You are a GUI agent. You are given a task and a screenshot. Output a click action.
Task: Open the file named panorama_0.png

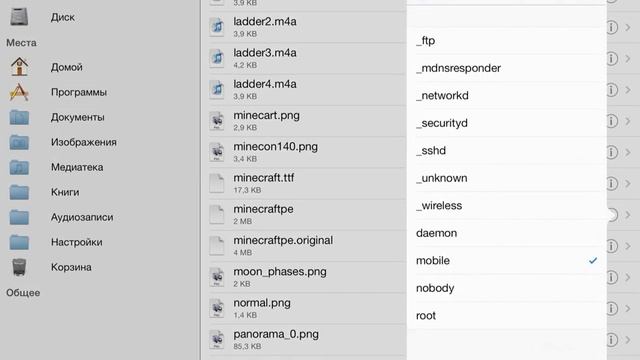coord(276,334)
